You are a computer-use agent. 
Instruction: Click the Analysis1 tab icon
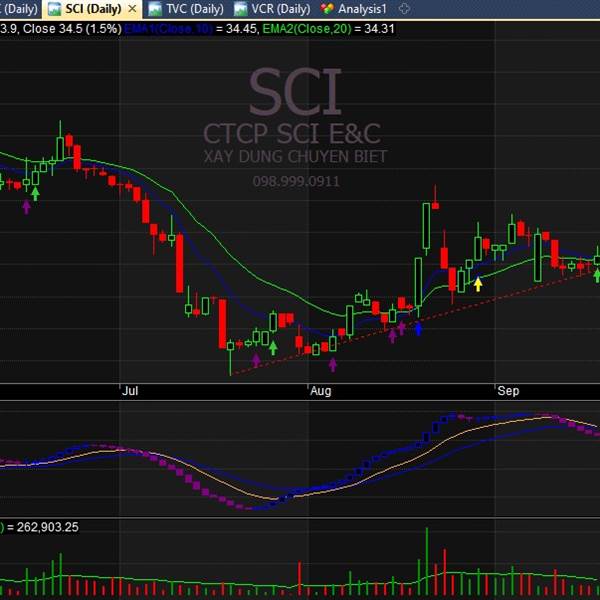pos(327,9)
